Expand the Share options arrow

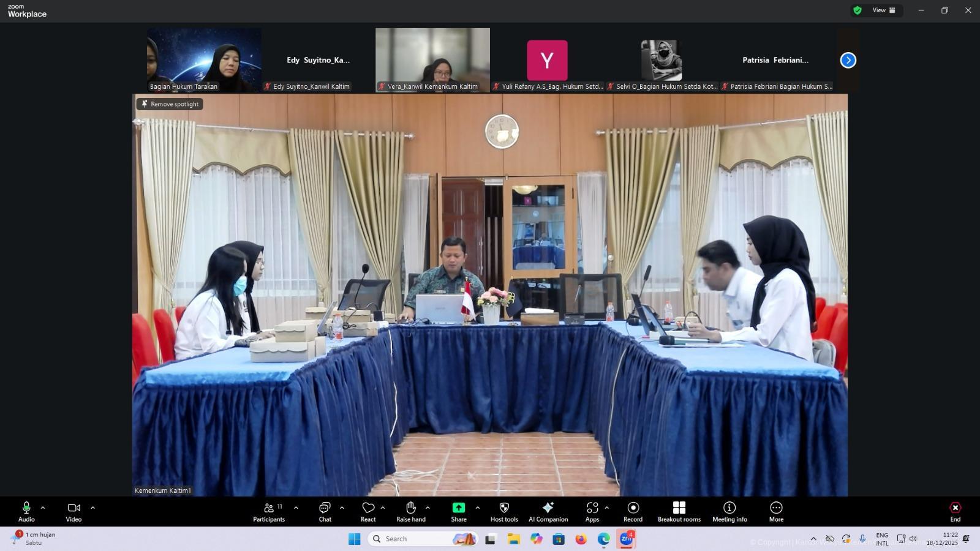[478, 508]
